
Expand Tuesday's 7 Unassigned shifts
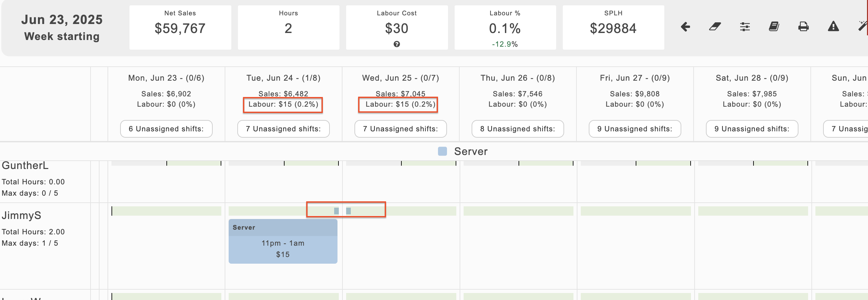(x=283, y=129)
